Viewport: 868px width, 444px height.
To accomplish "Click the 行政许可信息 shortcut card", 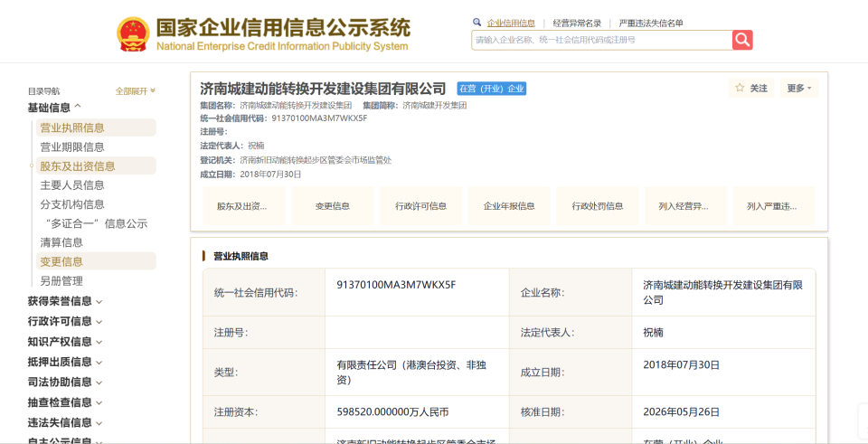I will [x=420, y=206].
